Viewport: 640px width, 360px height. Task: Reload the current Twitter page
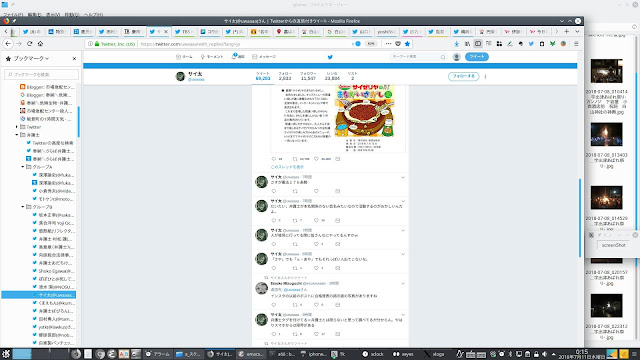29,44
